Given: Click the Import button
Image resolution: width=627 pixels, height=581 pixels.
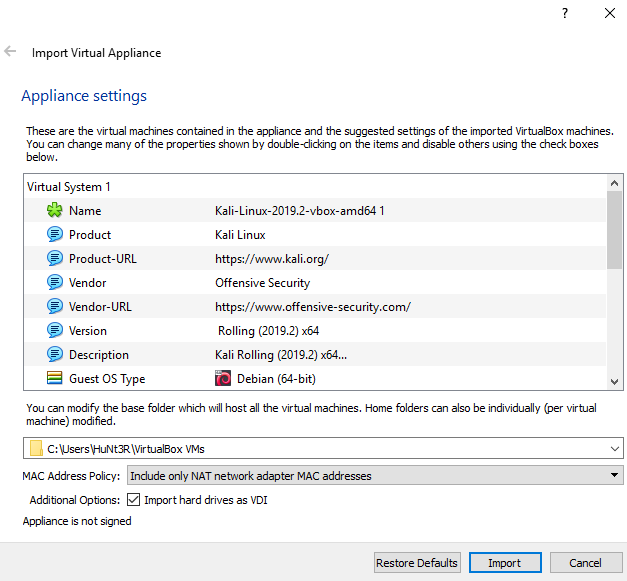Looking at the screenshot, I should click(x=505, y=563).
